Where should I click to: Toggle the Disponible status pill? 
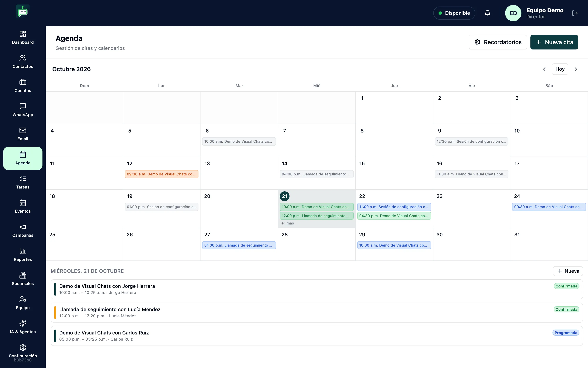[454, 13]
